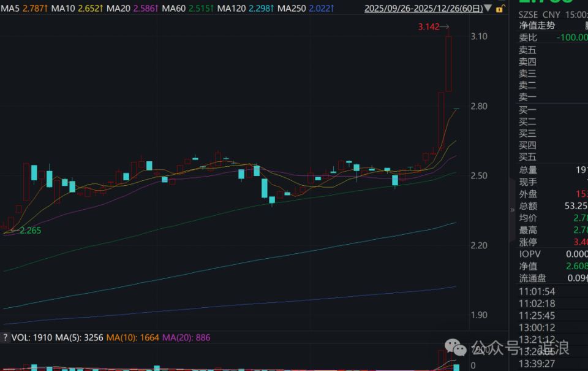The width and height of the screenshot is (588, 371).
Task: Select the 买二 bid row
Action: coord(553,121)
